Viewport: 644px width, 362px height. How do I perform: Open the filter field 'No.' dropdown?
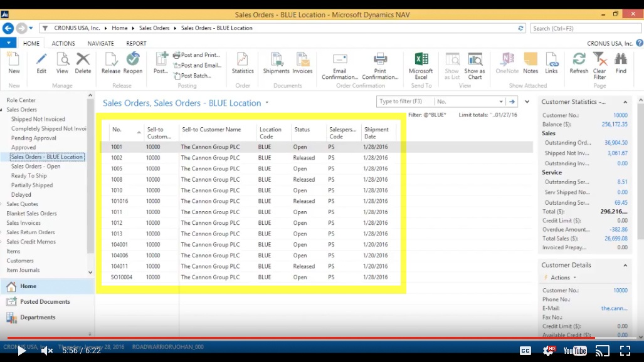(500, 101)
